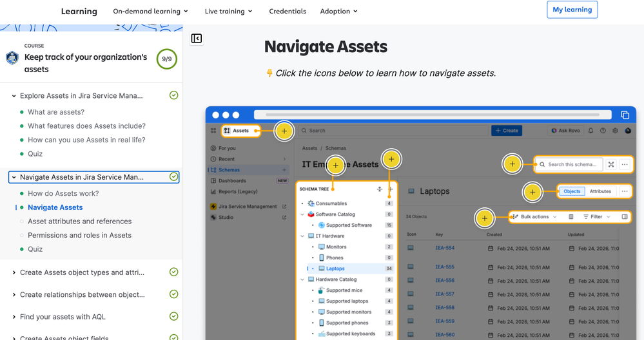Switch to the Attributes tab
The height and width of the screenshot is (340, 644).
600,191
